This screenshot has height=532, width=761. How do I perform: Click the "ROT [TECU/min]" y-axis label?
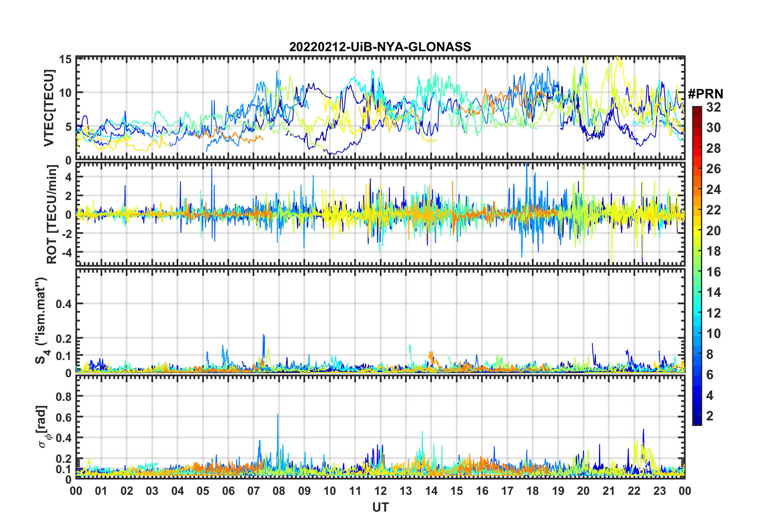coord(52,214)
